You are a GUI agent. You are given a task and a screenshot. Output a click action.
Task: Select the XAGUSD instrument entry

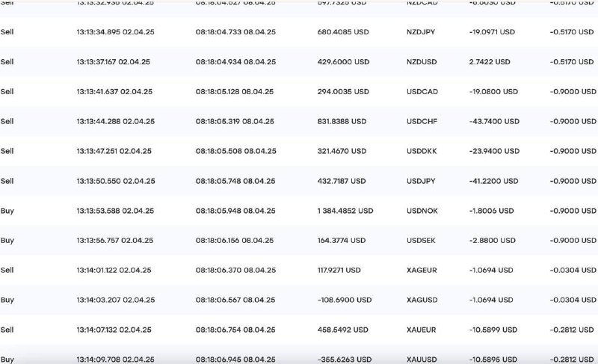tap(422, 300)
